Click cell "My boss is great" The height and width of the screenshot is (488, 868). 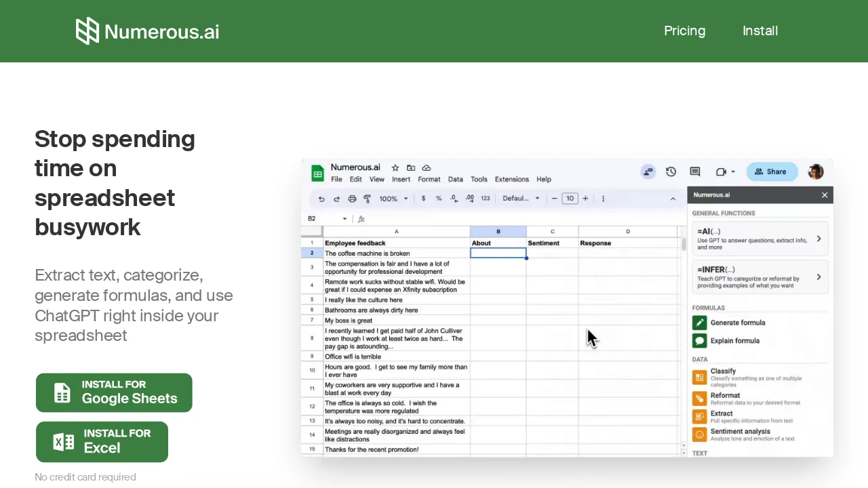coord(397,321)
